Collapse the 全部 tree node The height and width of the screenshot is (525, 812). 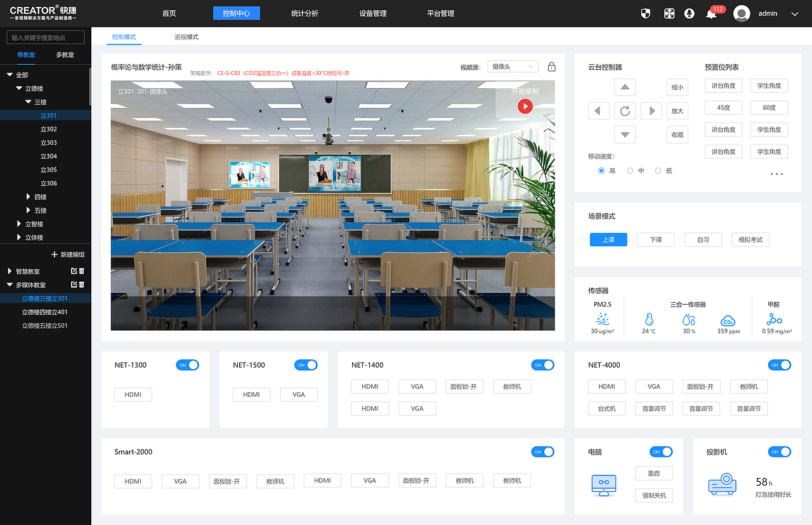click(x=10, y=75)
